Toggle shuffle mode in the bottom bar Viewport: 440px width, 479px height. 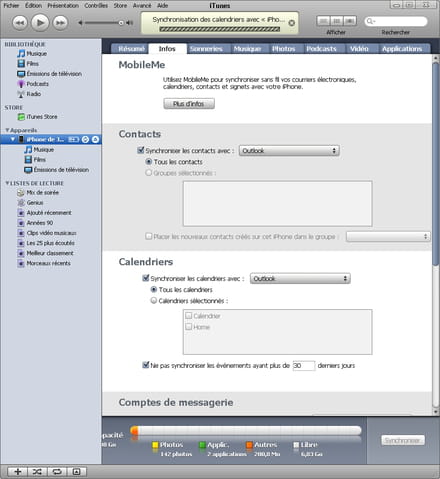coord(37,471)
